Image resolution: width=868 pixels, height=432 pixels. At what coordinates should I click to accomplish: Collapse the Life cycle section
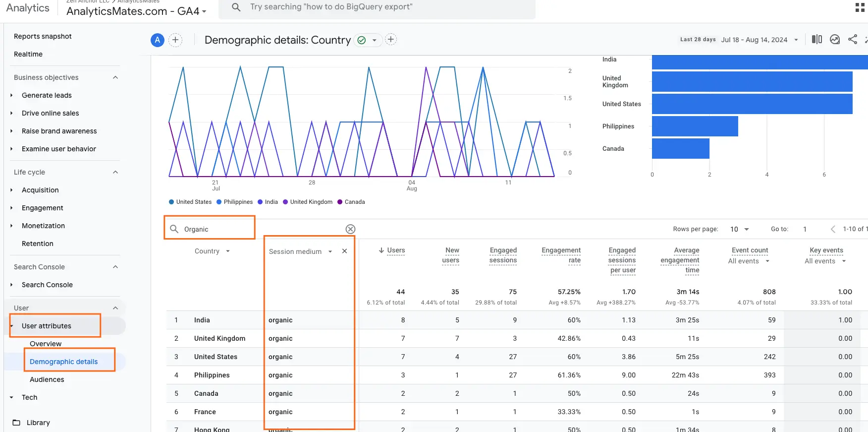(115, 172)
